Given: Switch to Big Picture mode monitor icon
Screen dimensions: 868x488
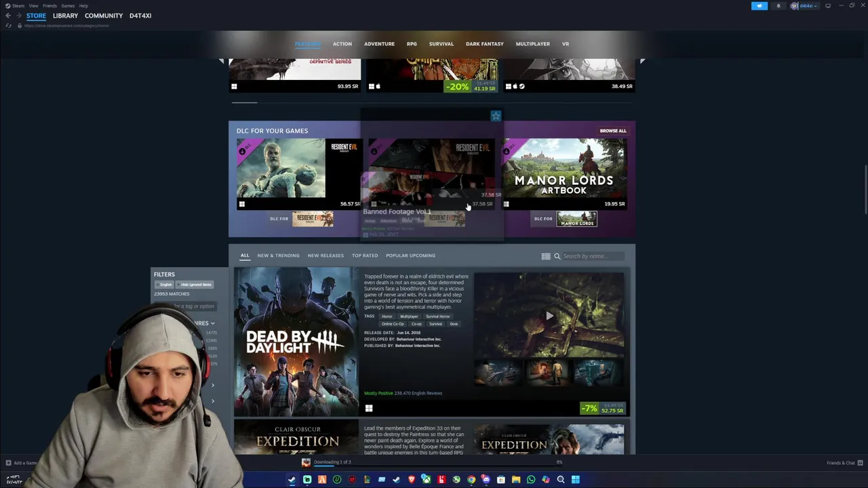Looking at the screenshot, I should [x=828, y=6].
